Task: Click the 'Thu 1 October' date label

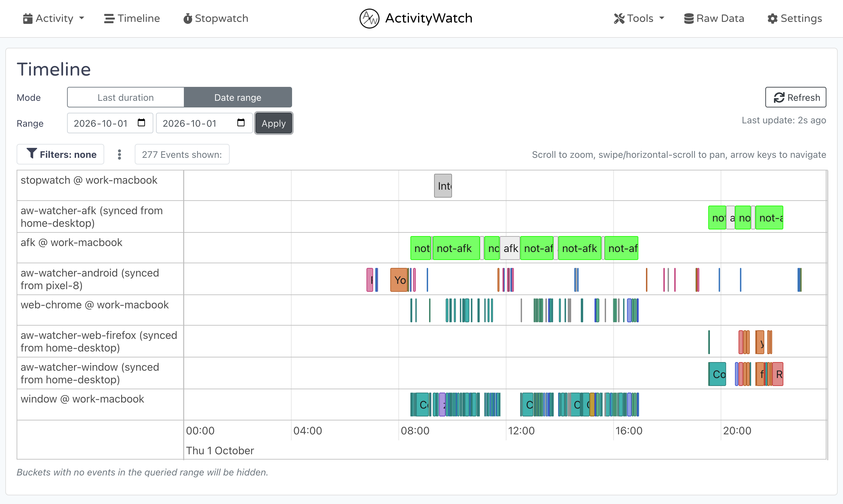Action: 220,451
